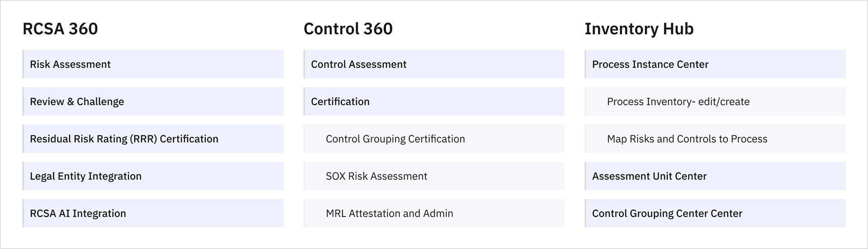Collapse the Process Instance Center group

[650, 64]
